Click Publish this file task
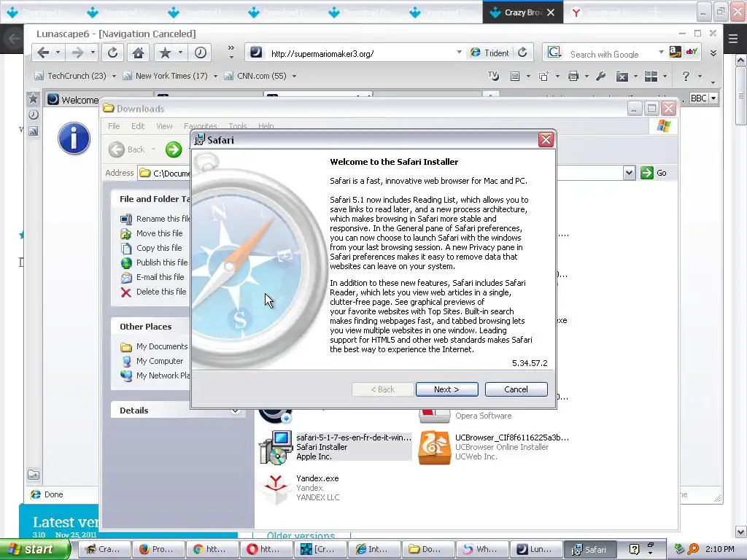This screenshot has width=747, height=560. click(155, 262)
